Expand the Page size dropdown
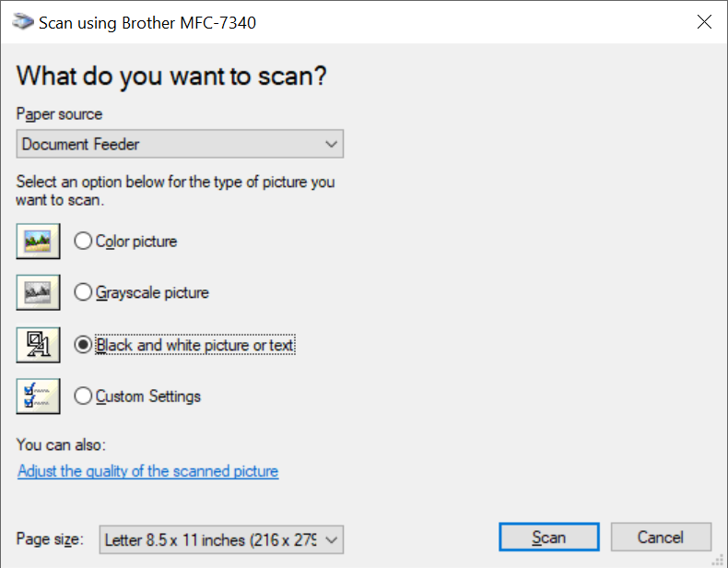Viewport: 728px width, 568px height. (221, 538)
